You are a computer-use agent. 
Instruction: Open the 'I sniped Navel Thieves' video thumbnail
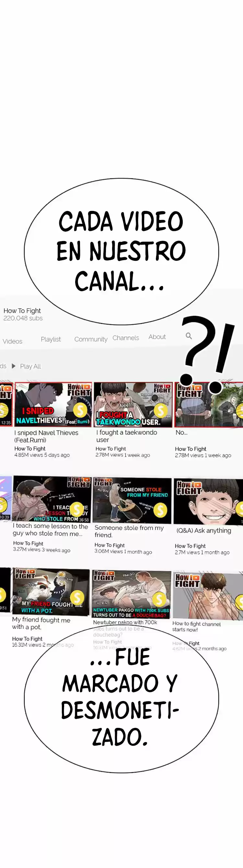tap(53, 405)
